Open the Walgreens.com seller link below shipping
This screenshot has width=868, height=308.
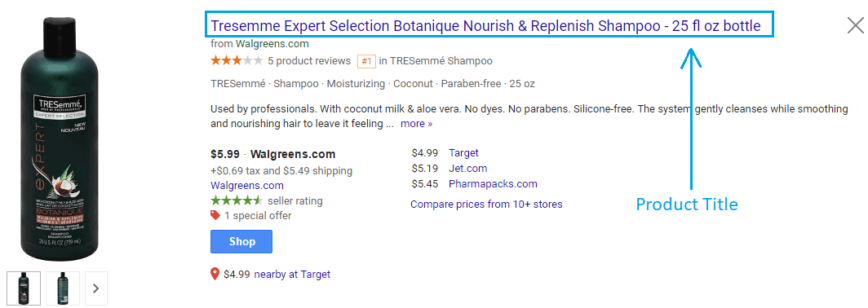247,186
